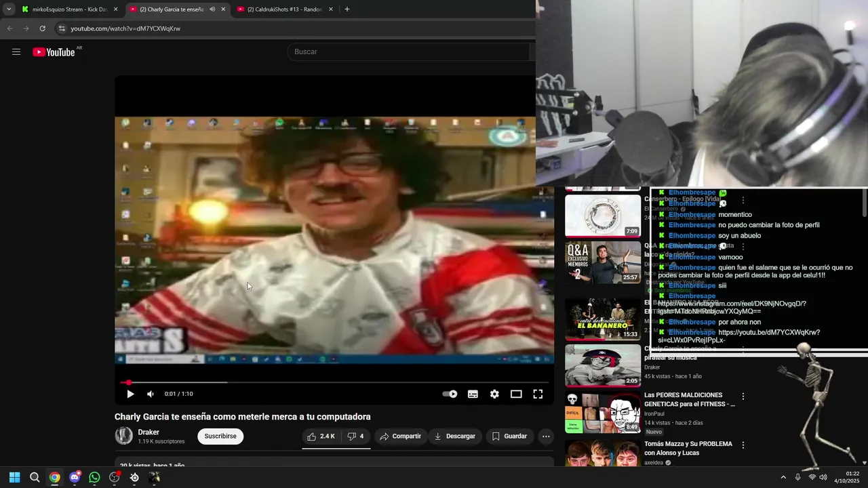The width and height of the screenshot is (868, 488).
Task: Toggle subtitles in the video player
Action: (x=473, y=394)
